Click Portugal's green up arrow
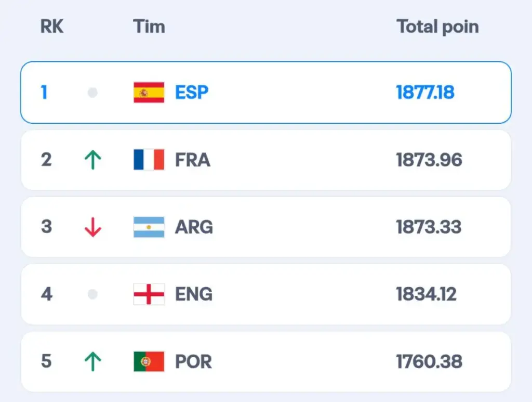Viewport: 532px width, 402px height. [x=92, y=361]
